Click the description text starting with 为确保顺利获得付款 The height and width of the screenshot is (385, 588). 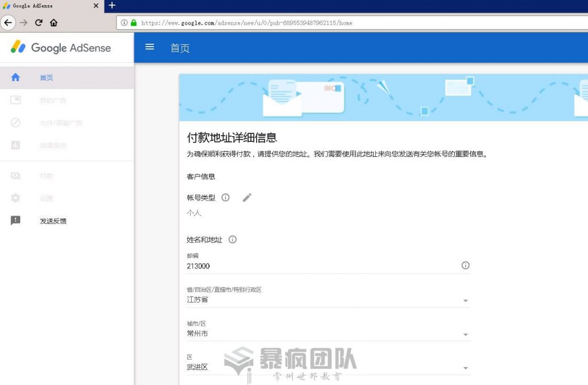pos(337,154)
